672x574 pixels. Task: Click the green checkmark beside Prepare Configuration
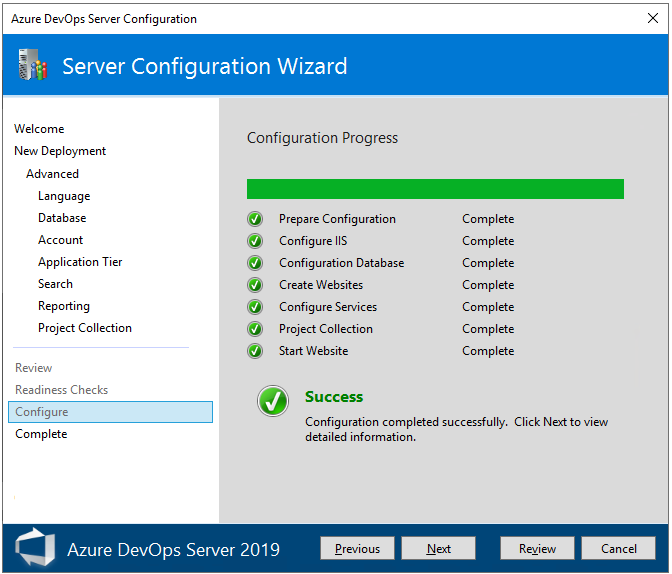point(255,219)
